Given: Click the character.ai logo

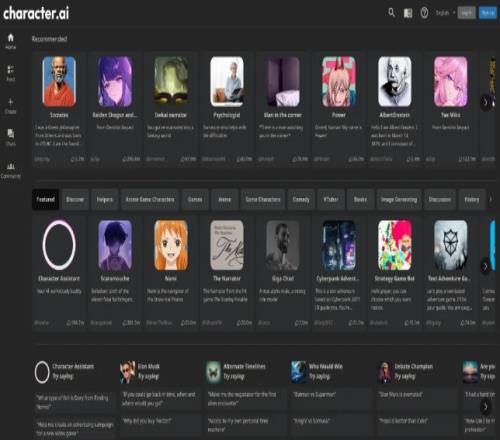Looking at the screenshot, I should coord(36,13).
